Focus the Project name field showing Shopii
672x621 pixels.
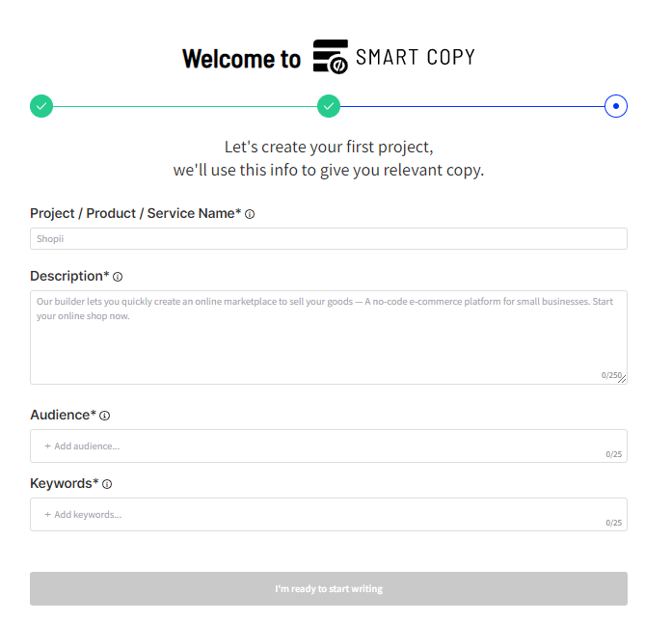click(x=328, y=239)
